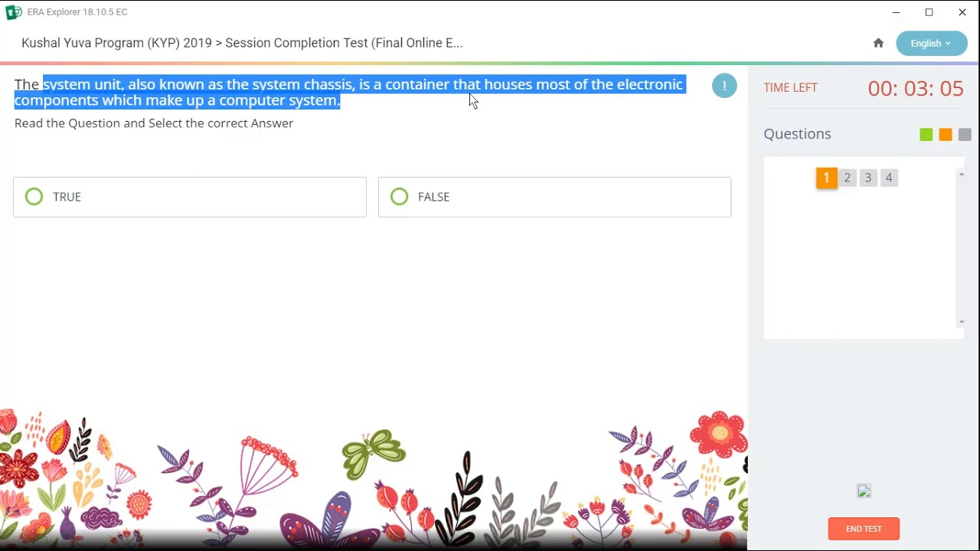The width and height of the screenshot is (980, 551).
Task: Click the gray legend swatch
Action: coord(965,135)
